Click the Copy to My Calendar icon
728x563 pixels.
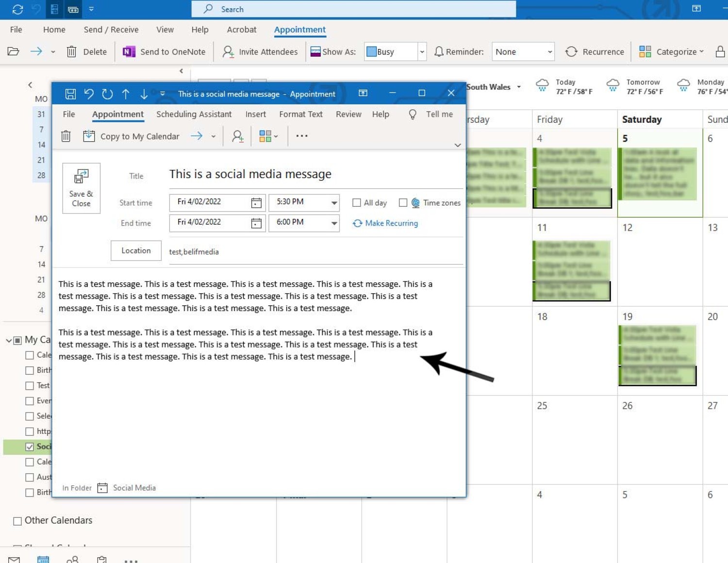[89, 136]
